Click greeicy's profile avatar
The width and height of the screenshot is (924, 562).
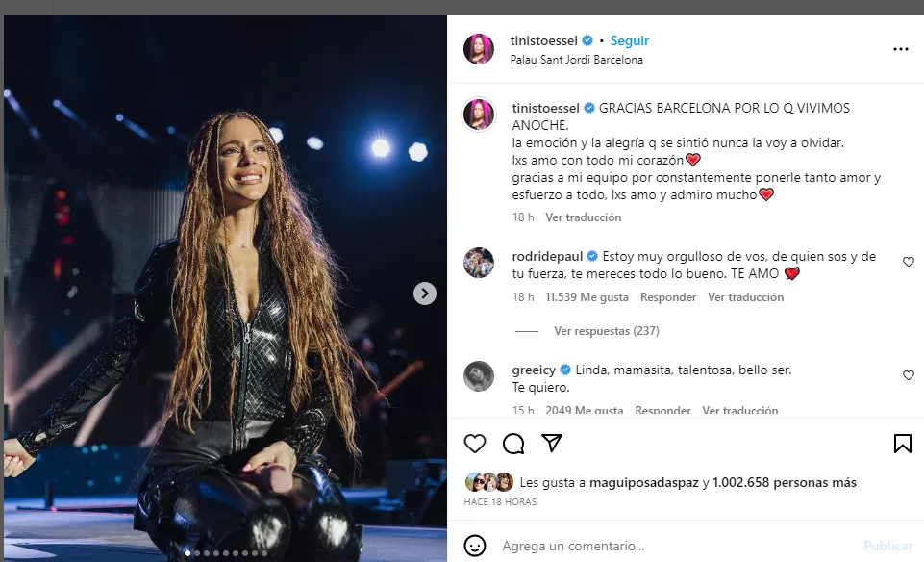point(478,376)
